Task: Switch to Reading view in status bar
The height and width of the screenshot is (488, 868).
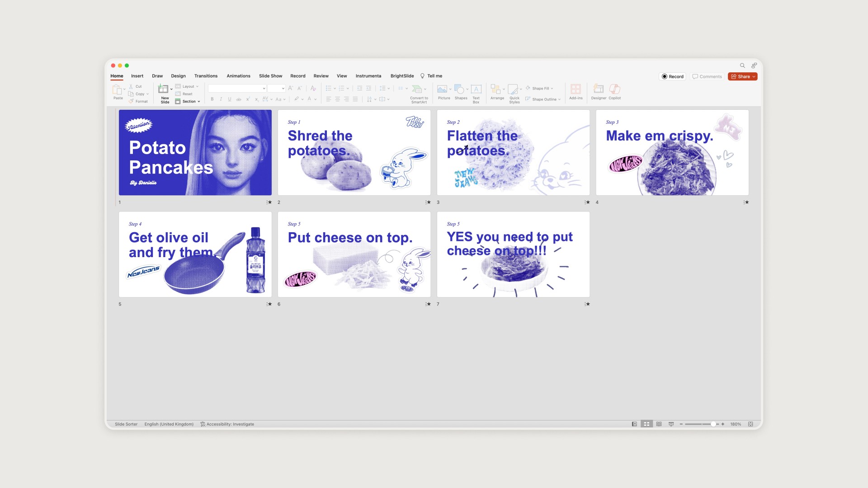Action: click(659, 424)
